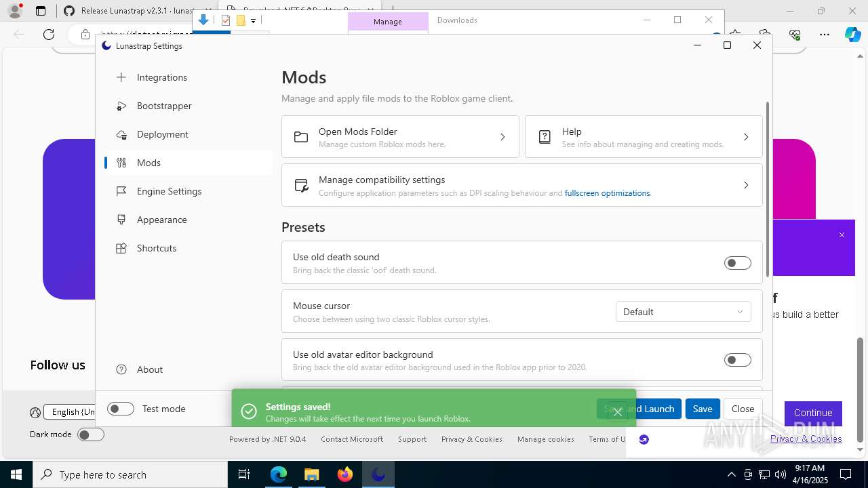Click the About question-mark icon
The width and height of the screenshot is (868, 488).
(x=121, y=369)
